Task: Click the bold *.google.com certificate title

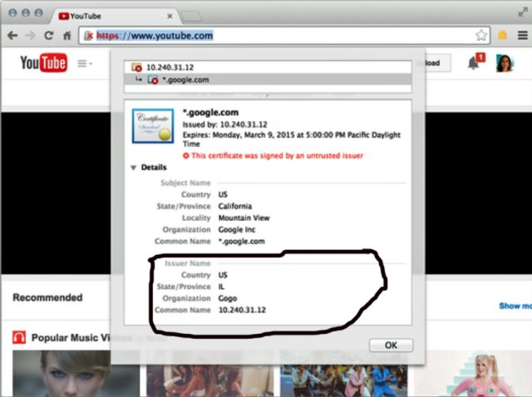Action: 210,112
